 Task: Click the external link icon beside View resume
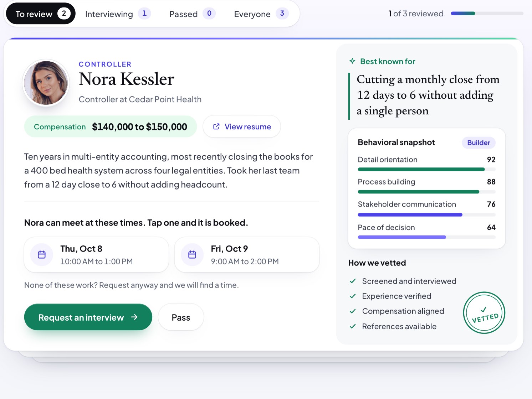(216, 126)
